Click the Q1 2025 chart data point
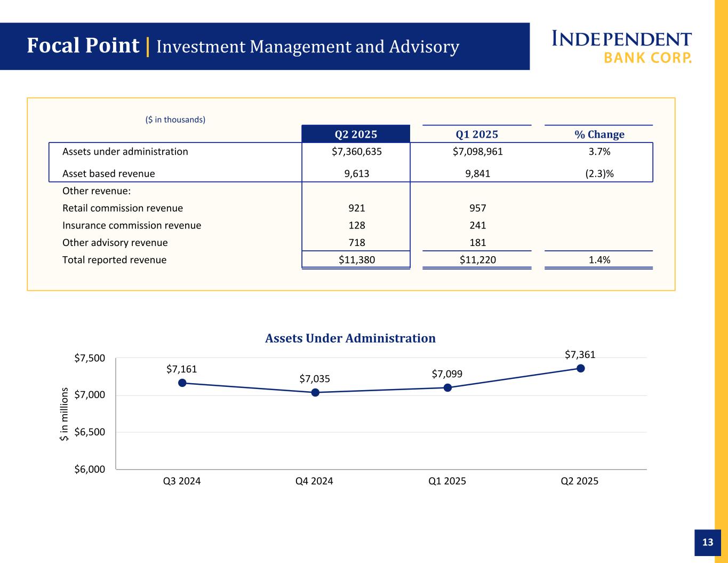Screen dimensions: 728x563 [x=448, y=387]
